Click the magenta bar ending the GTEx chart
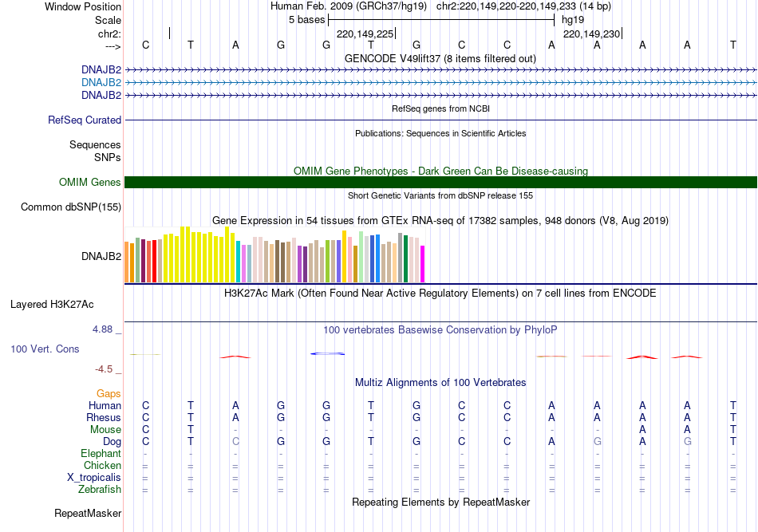This screenshot has height=532, width=758. coord(423,264)
